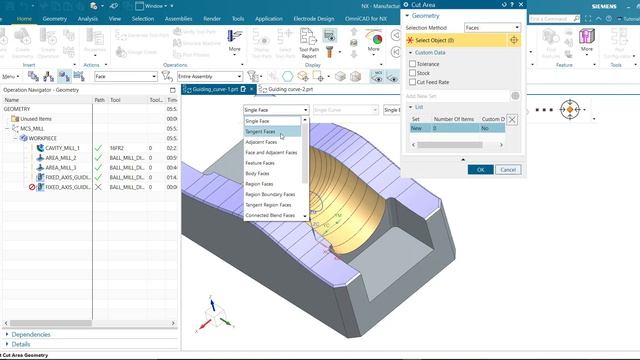This screenshot has height=360, width=640.
Task: Click the machining method view icon
Action: point(79,76)
